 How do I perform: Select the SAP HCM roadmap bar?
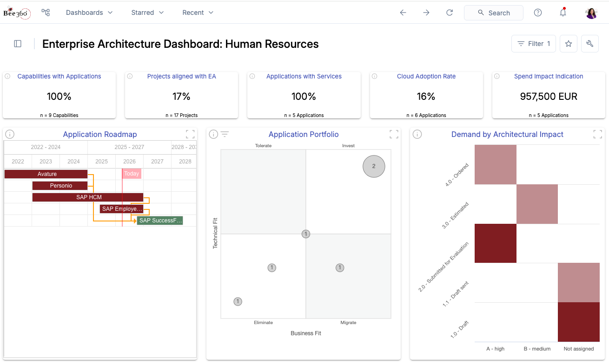88,197
